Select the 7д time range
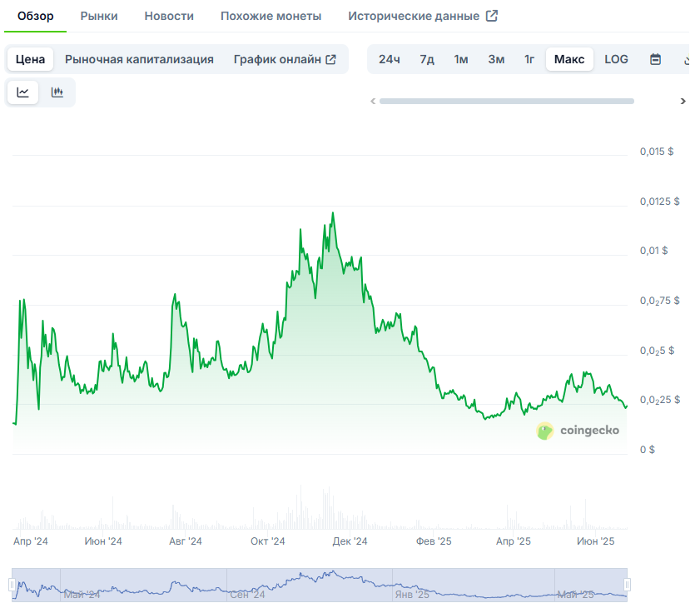The width and height of the screenshot is (700, 608). 427,59
